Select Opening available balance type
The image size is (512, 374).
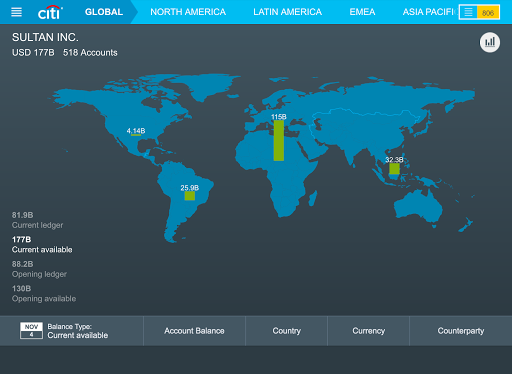(44, 294)
